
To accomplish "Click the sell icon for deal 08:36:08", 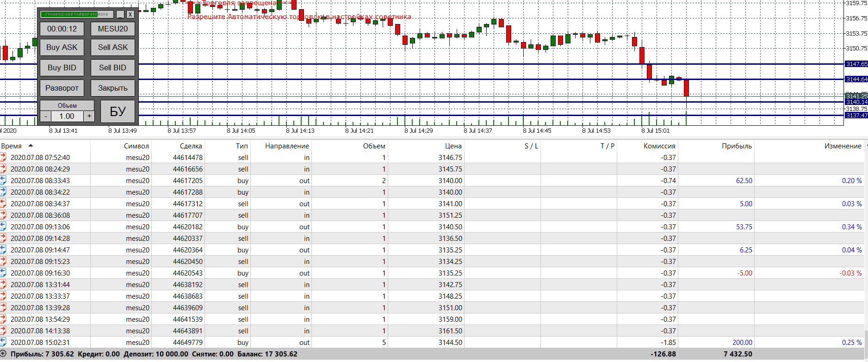I will point(3,215).
